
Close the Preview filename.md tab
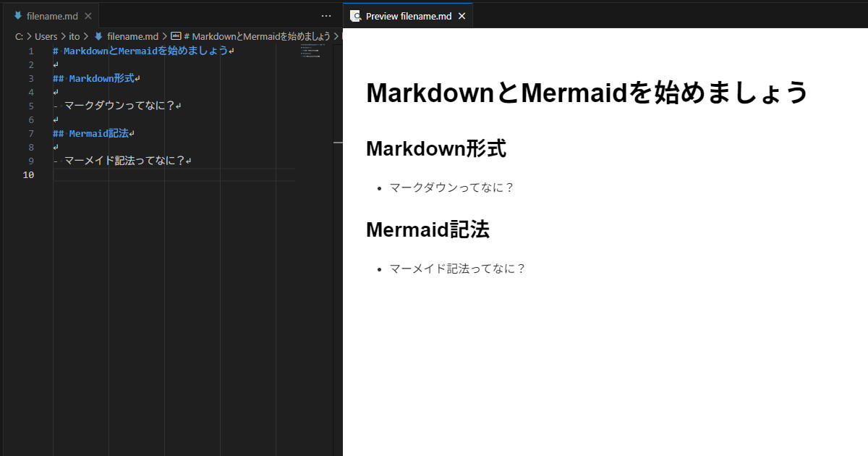[461, 16]
